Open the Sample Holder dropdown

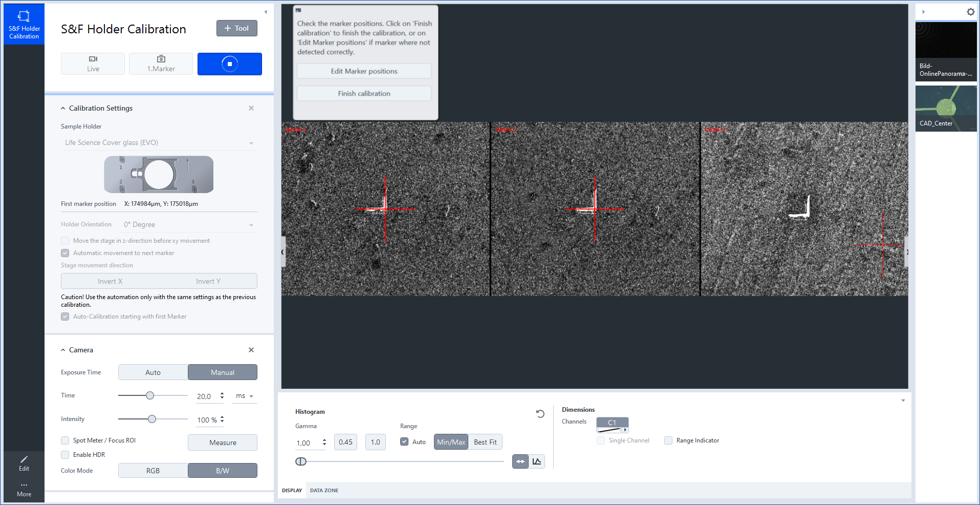158,142
